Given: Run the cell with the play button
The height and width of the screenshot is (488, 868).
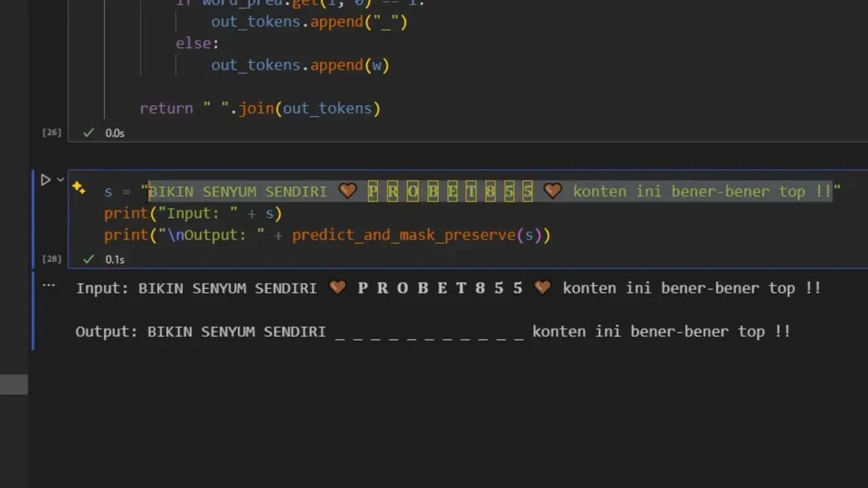Looking at the screenshot, I should [x=45, y=180].
